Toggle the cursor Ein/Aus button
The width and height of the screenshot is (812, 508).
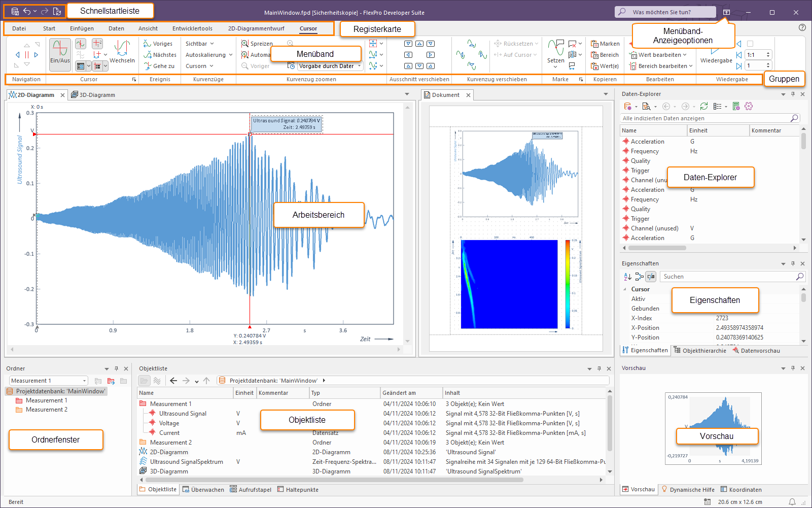click(x=60, y=53)
